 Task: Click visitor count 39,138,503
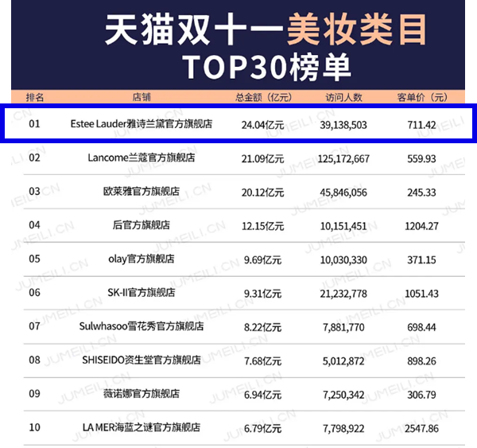point(343,125)
